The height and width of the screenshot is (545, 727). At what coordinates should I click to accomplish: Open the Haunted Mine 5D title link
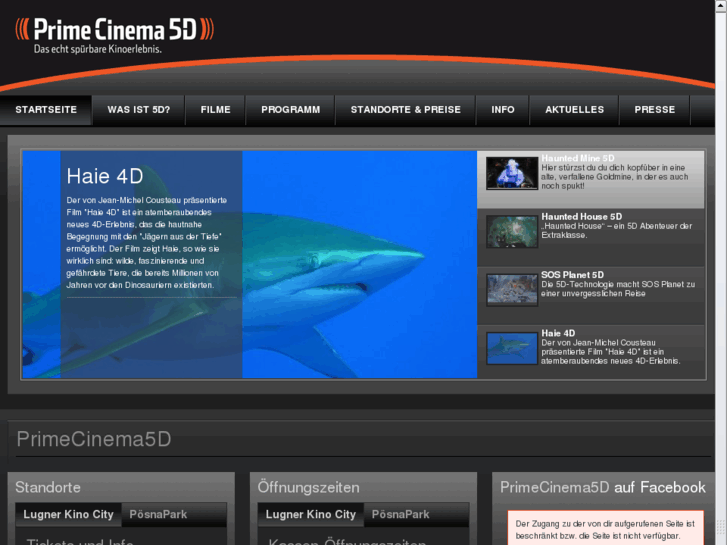pos(578,158)
